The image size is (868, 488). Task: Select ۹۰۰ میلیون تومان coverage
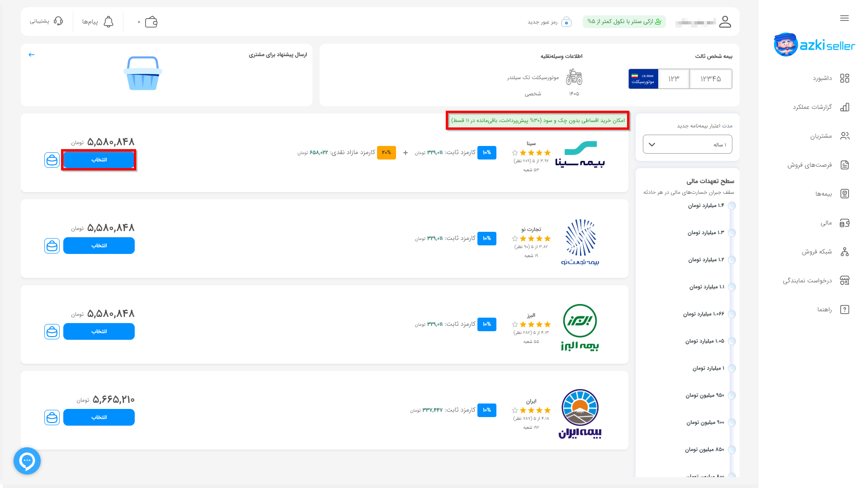732,422
